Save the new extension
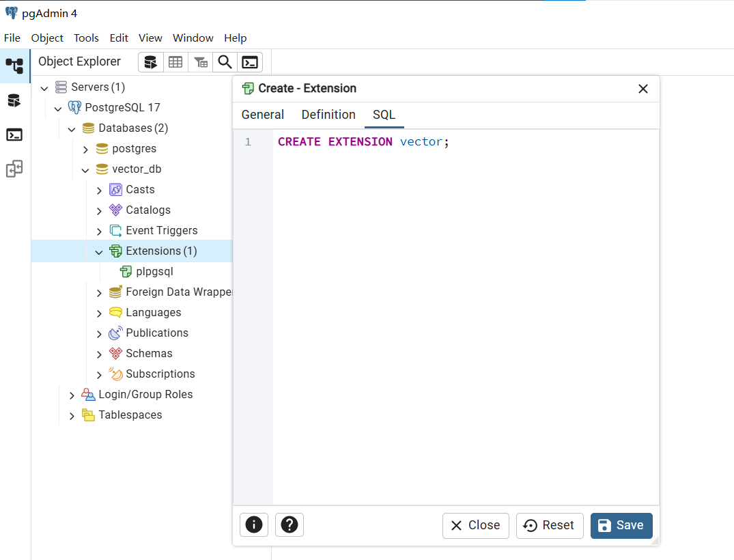Screen dimensions: 734x560 click(621, 525)
